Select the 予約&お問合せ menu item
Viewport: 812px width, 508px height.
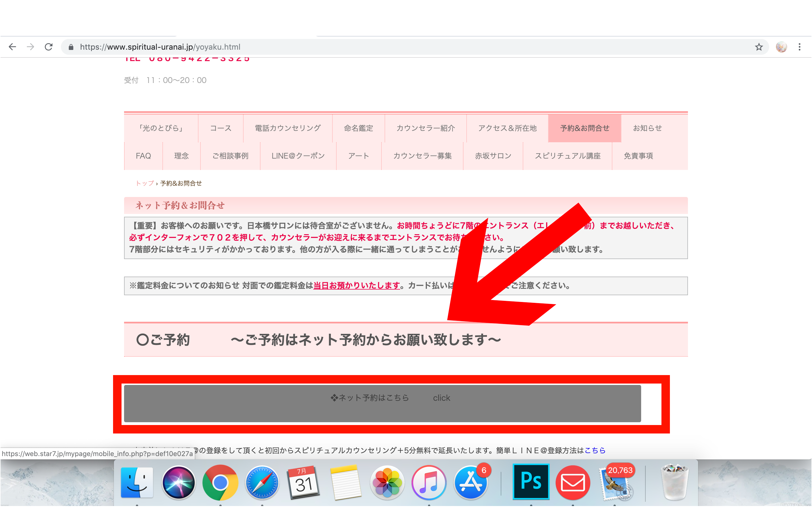tap(585, 128)
